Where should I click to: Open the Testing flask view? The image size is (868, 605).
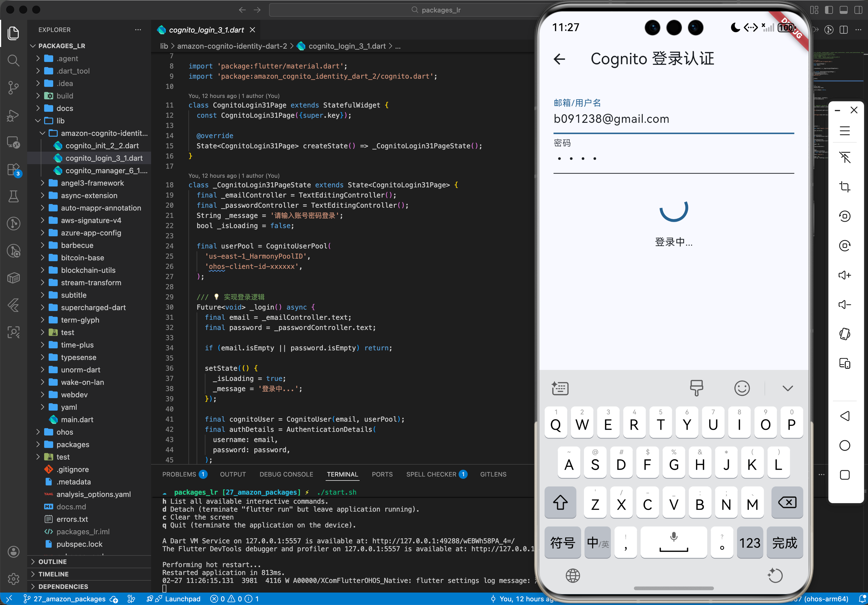pos(14,197)
